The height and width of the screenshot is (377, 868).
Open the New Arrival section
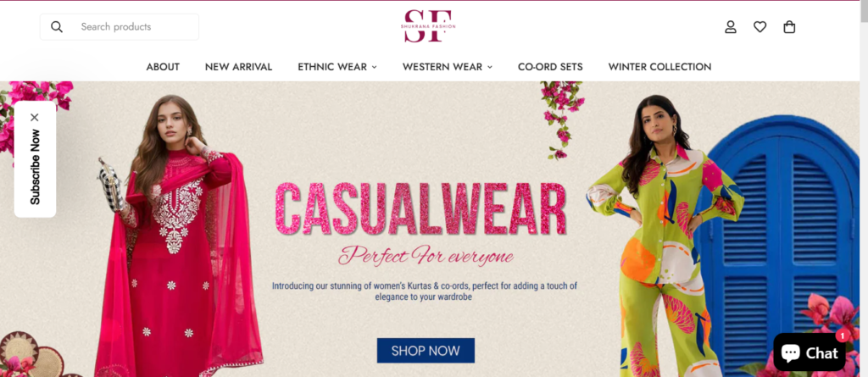[238, 66]
